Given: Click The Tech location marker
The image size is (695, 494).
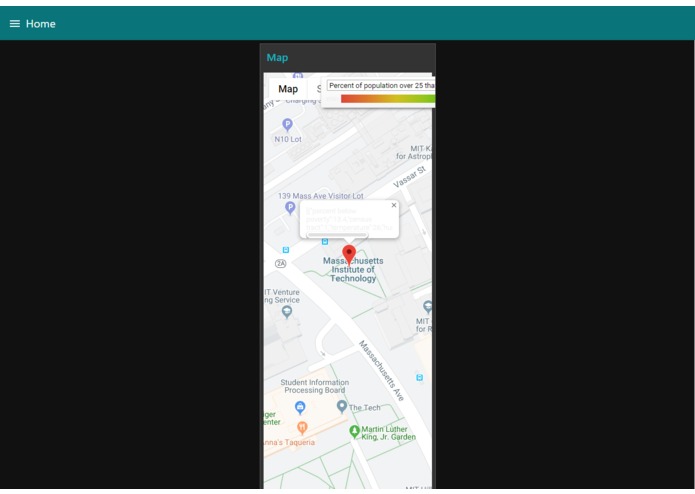Looking at the screenshot, I should coord(341,406).
